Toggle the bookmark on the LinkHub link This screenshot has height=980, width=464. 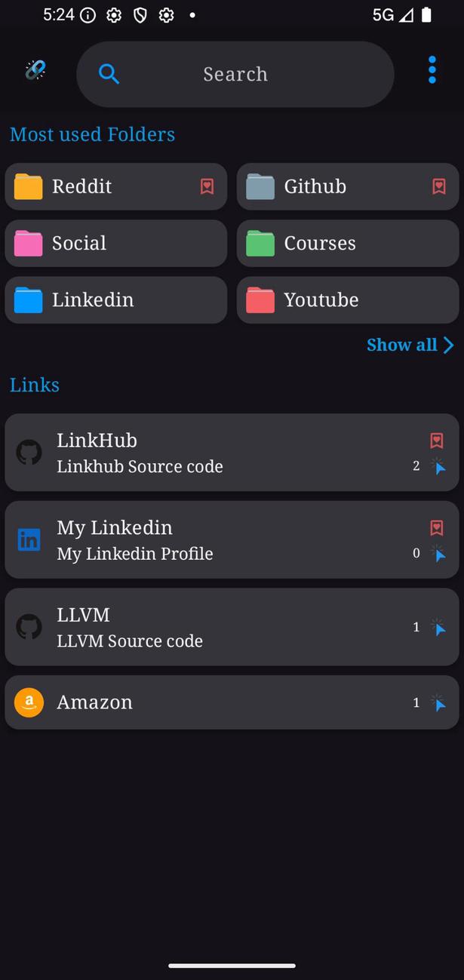437,441
